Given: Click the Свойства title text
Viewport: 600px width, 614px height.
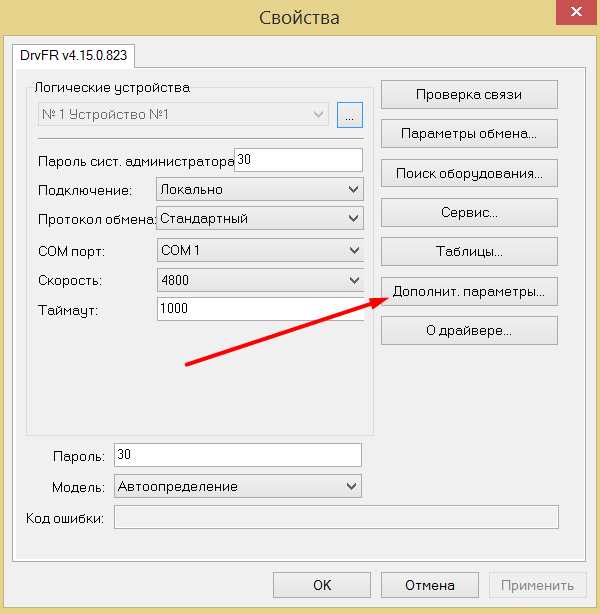Looking at the screenshot, I should point(299,18).
